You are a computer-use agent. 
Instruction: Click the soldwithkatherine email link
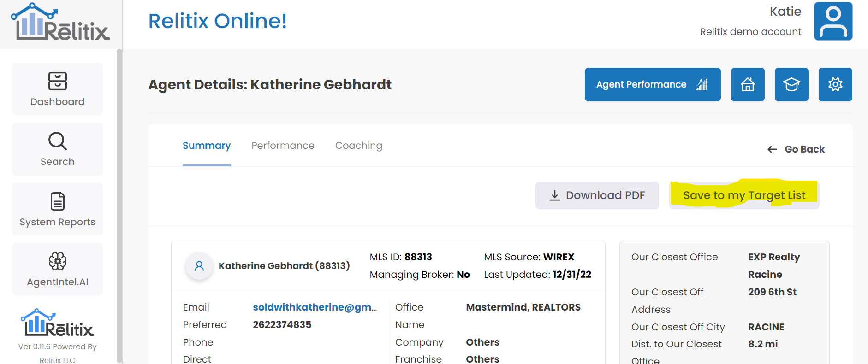[x=315, y=307]
